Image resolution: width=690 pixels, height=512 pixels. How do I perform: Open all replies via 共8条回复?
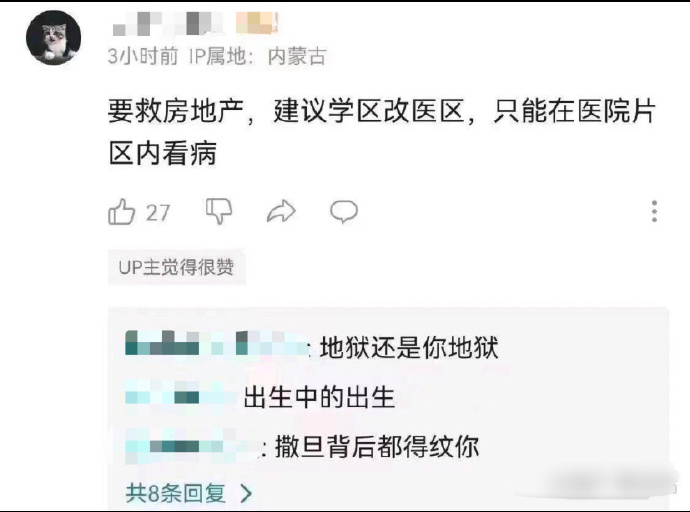click(176, 493)
